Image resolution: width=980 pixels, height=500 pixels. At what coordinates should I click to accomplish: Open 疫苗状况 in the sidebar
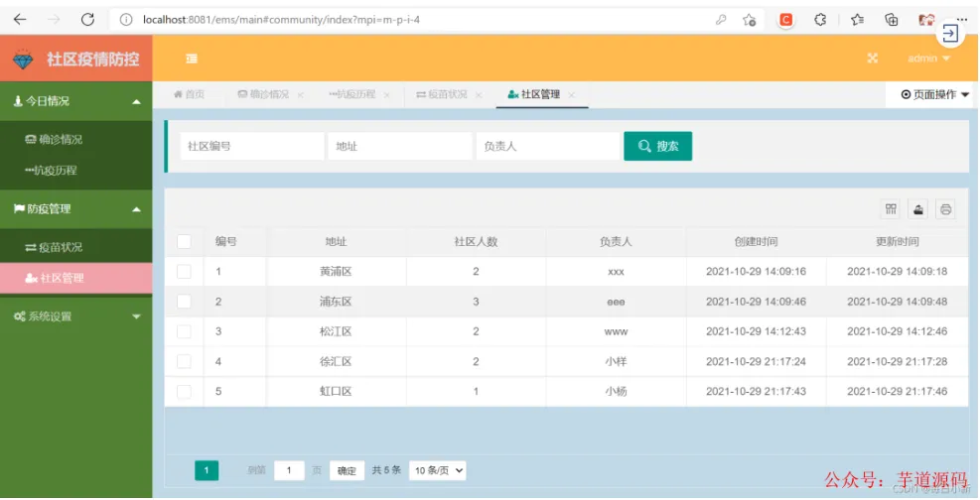pyautogui.click(x=76, y=247)
